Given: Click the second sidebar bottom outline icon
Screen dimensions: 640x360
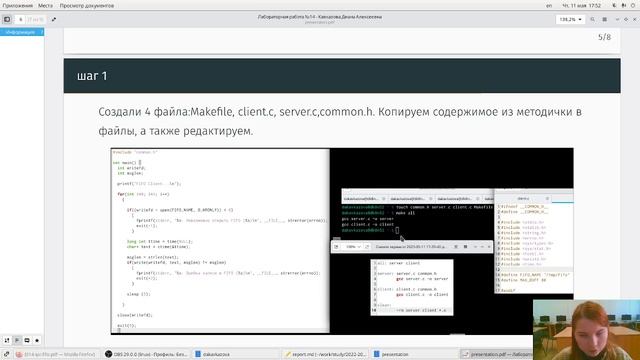Looking at the screenshot, I should 17,340.
